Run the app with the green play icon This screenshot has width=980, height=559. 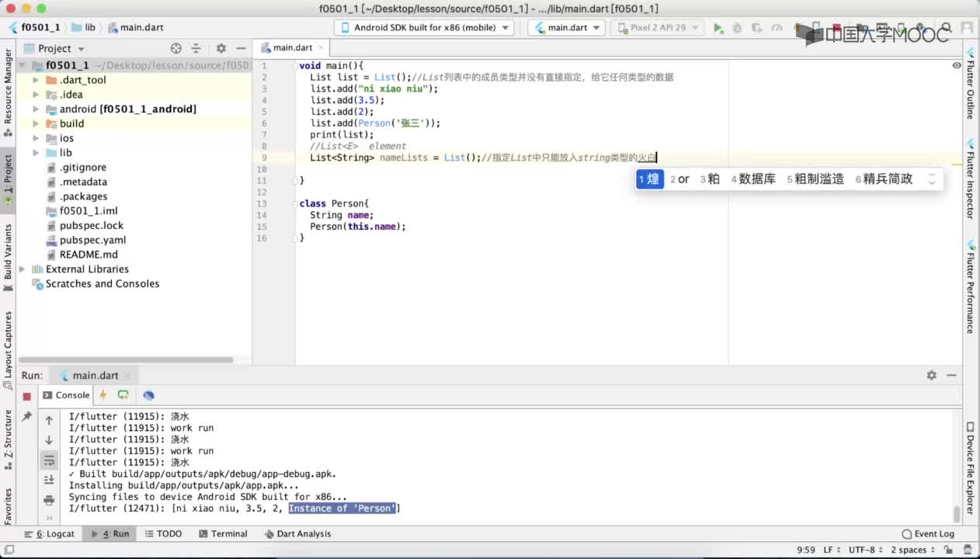click(x=718, y=28)
